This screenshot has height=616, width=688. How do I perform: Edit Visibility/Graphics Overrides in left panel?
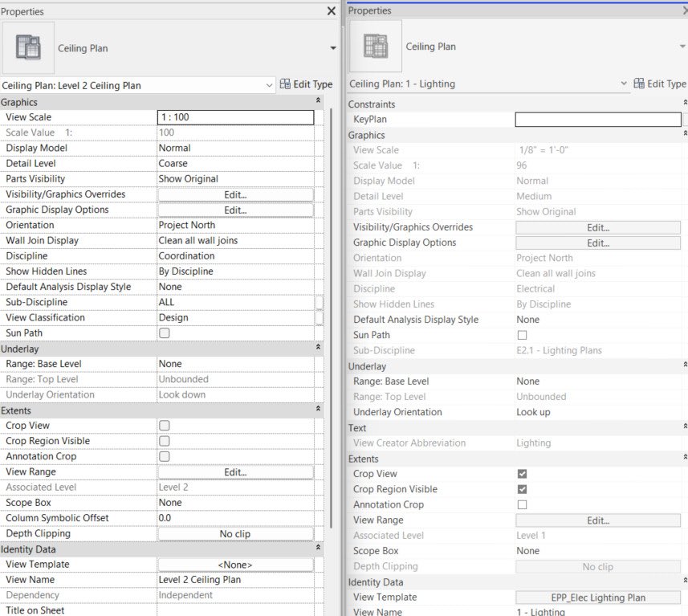236,195
